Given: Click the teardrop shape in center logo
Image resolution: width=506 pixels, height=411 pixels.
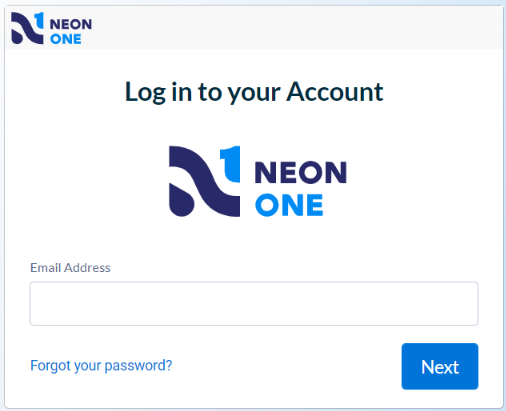Looking at the screenshot, I should point(181,200).
